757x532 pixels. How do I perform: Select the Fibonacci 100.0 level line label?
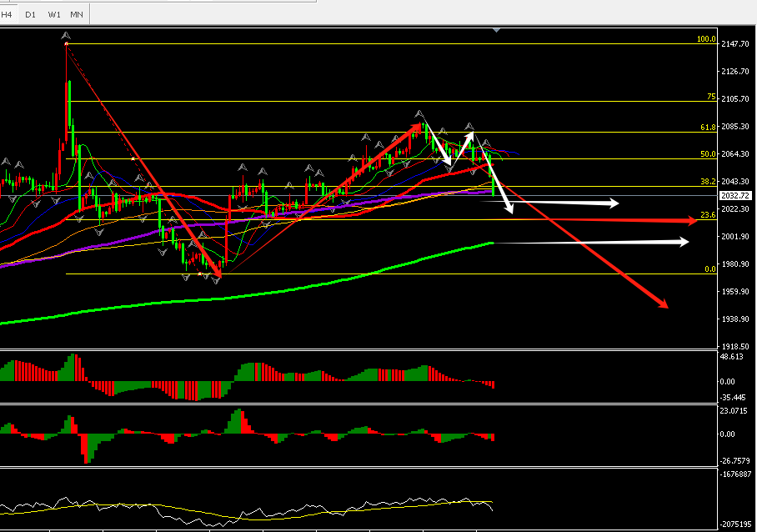click(x=706, y=39)
